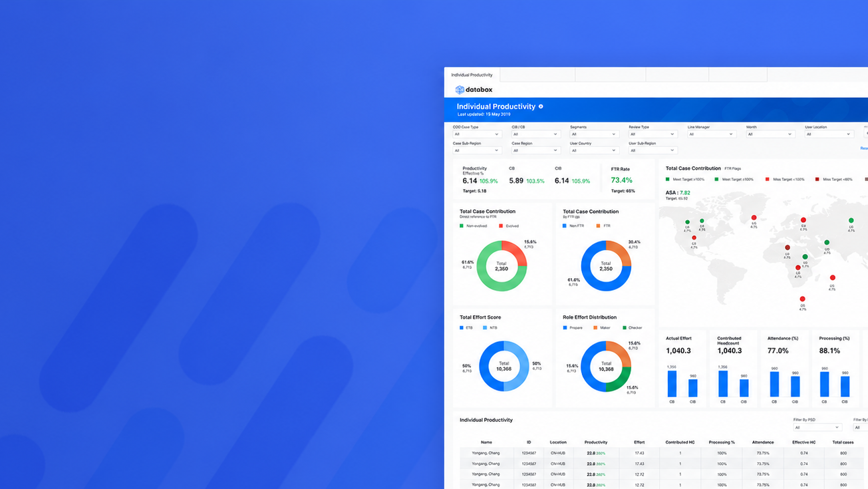868x489 pixels.
Task: Expand the Filter By PSD dropdown
Action: [x=817, y=428]
